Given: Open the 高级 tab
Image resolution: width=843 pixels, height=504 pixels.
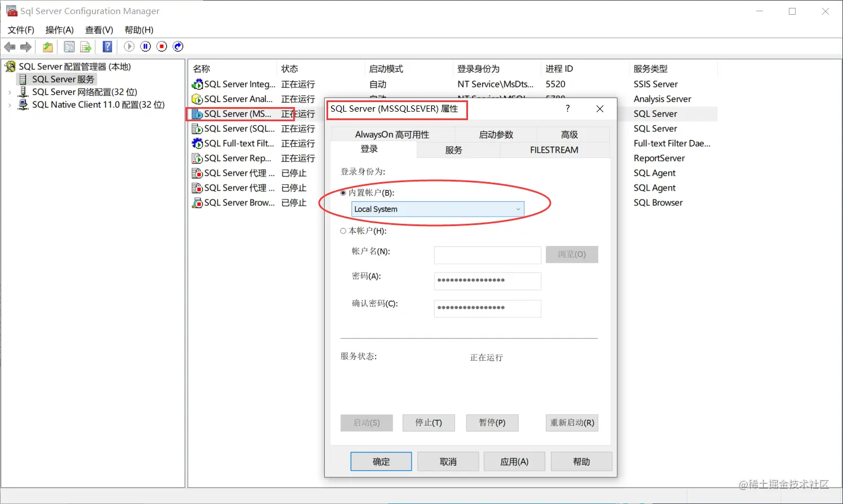Looking at the screenshot, I should point(570,135).
